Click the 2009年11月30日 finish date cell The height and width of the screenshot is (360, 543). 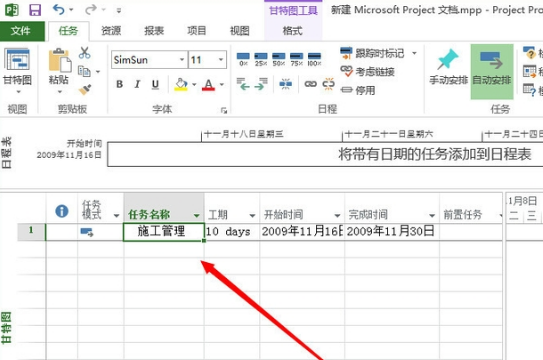(392, 232)
